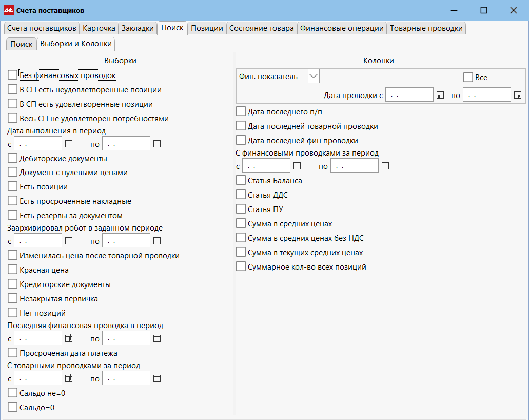Switch to the 'Финансовые операции' tab
The width and height of the screenshot is (529, 420).
pos(342,28)
